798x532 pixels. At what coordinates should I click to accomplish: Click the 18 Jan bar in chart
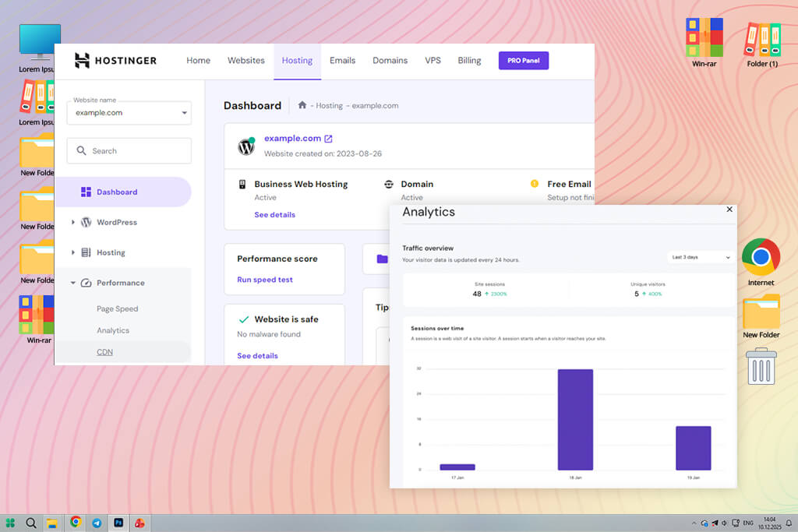point(576,420)
